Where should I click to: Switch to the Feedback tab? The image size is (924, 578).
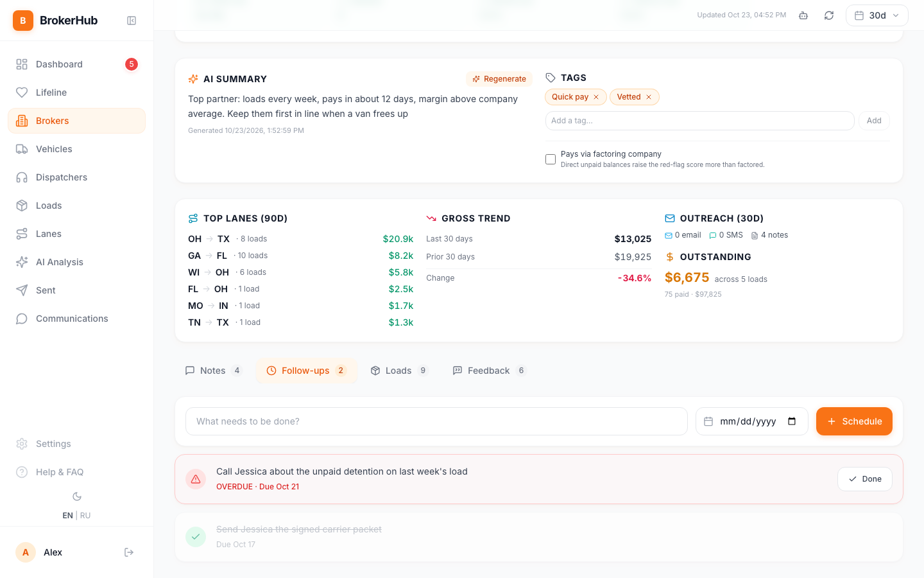click(490, 371)
